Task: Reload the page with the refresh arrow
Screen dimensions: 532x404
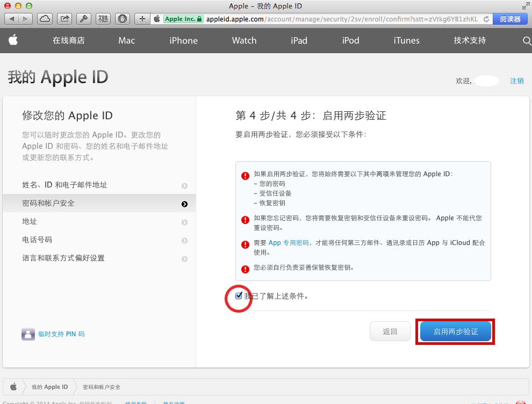Action: tap(486, 19)
